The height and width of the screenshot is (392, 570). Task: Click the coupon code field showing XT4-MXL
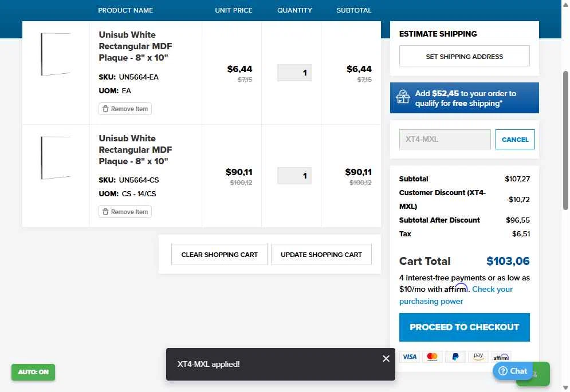tap(445, 140)
